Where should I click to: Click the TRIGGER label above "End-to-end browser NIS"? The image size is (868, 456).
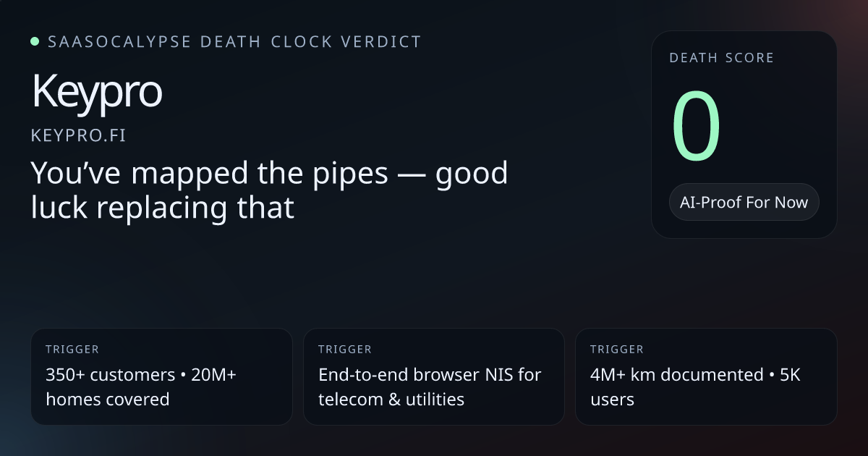(345, 350)
